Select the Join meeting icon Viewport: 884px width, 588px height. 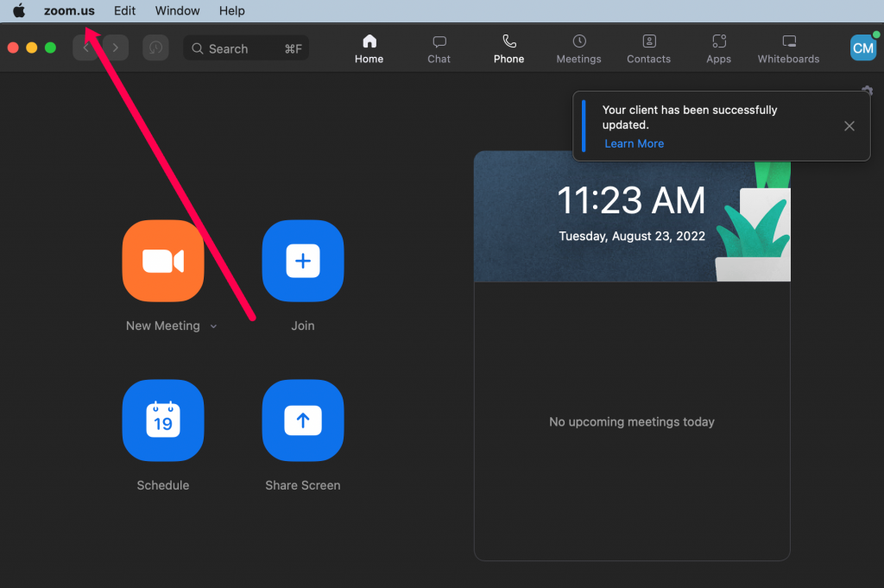302,261
